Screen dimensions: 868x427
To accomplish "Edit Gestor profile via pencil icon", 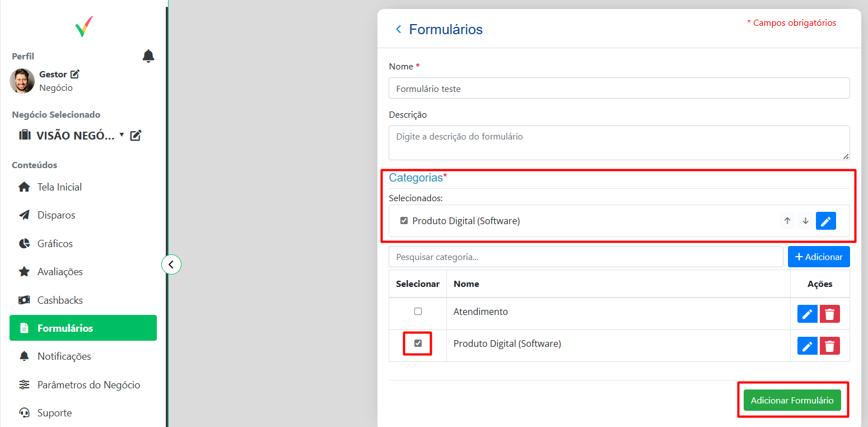I will coord(75,74).
